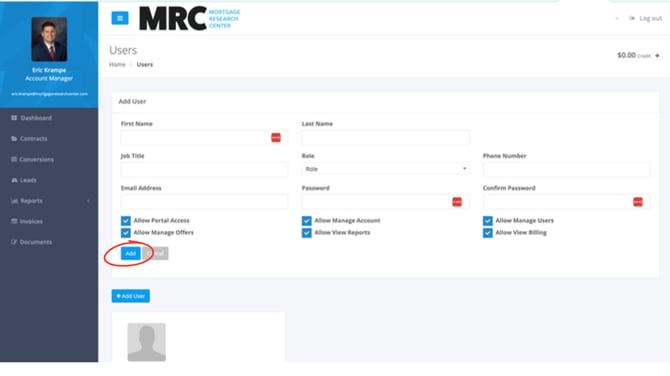
Task: Add credits with the plus icon
Action: pyautogui.click(x=657, y=56)
